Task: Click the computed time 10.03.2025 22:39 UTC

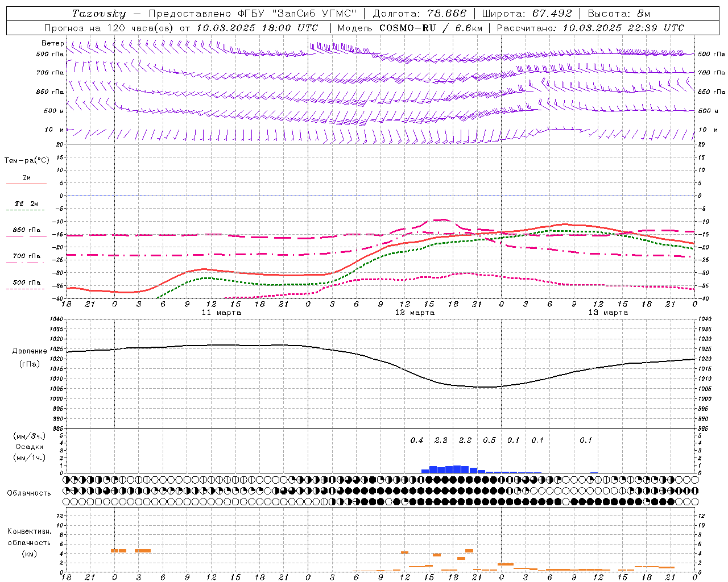Action: pyautogui.click(x=623, y=28)
